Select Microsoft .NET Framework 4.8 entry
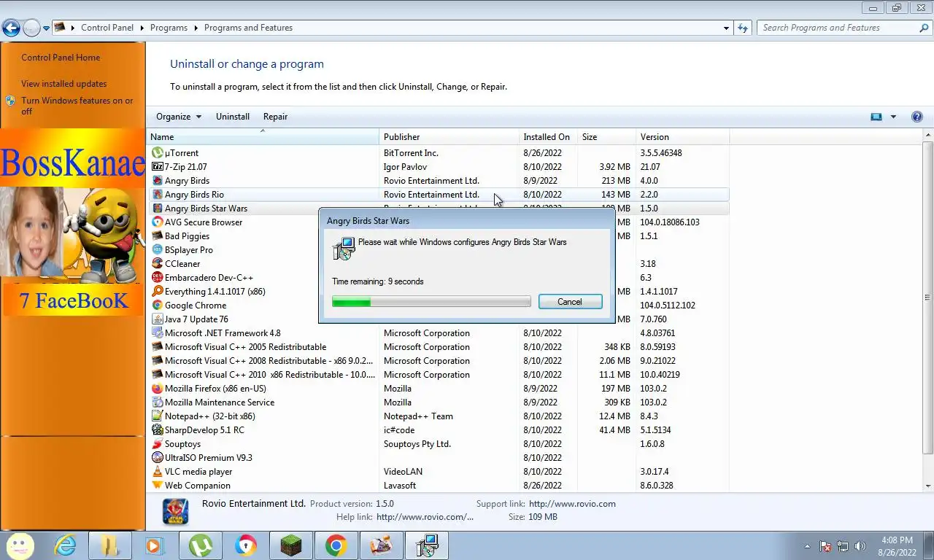The height and width of the screenshot is (560, 934). [438, 333]
